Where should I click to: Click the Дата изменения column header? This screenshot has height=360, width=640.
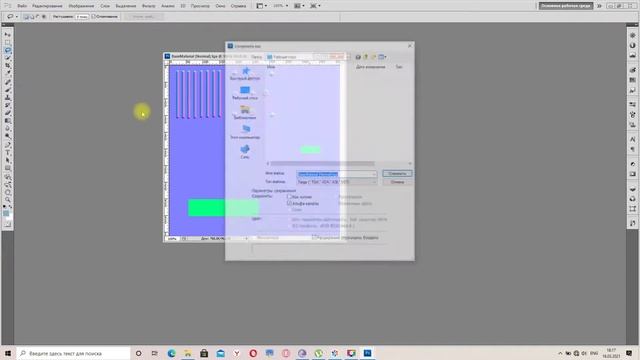click(x=370, y=67)
